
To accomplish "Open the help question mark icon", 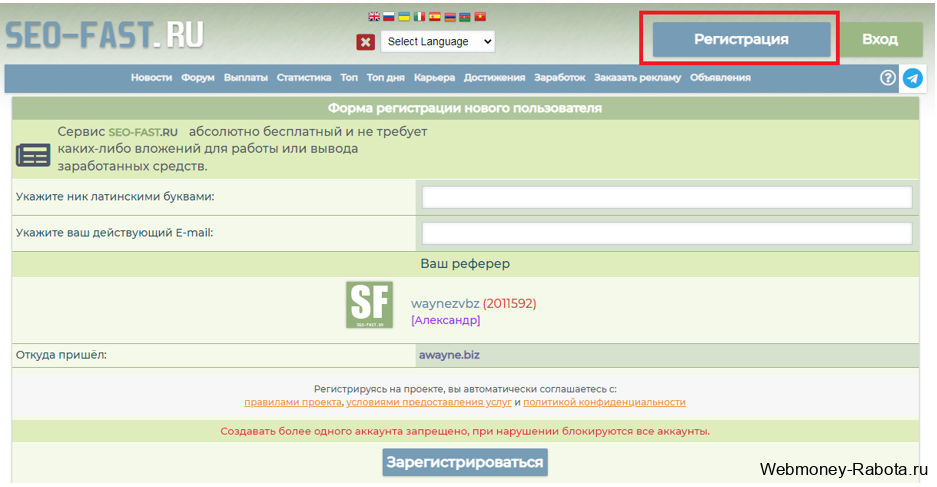I will pyautogui.click(x=888, y=78).
